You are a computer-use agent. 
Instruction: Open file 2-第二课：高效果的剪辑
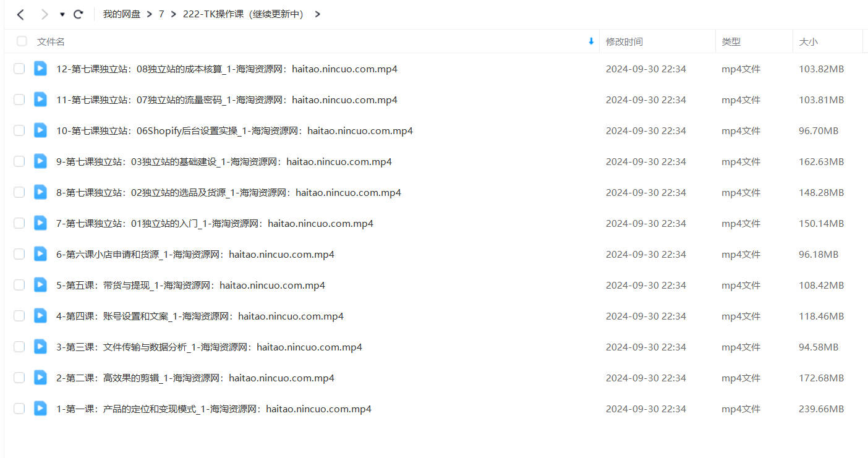[x=195, y=378]
